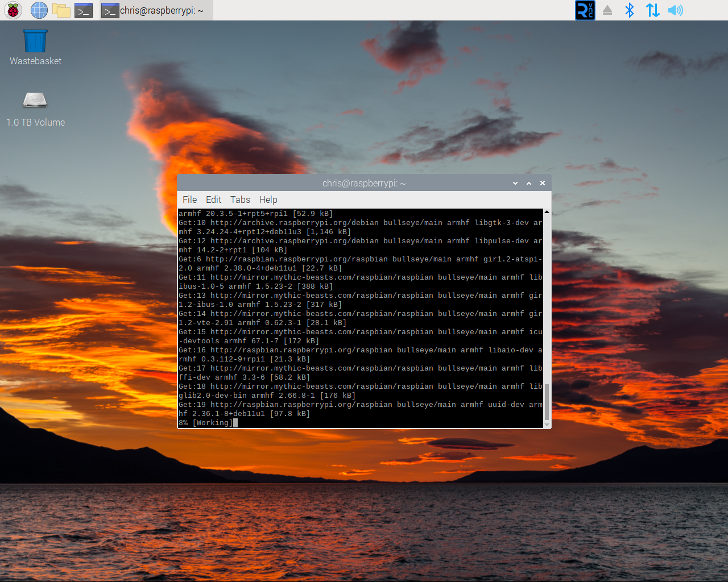Launch the web browser from the taskbar
This screenshot has width=728, height=582.
pos(39,10)
